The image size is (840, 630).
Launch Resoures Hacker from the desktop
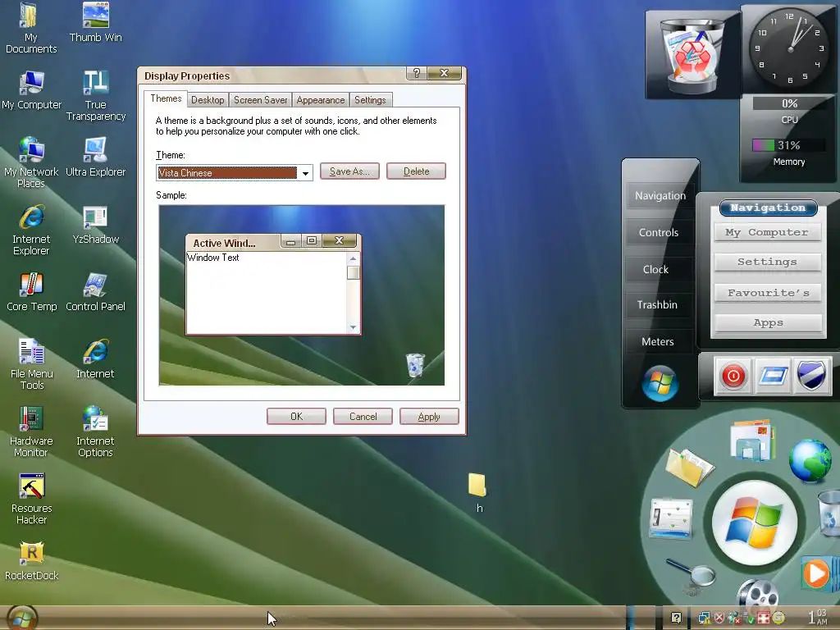click(x=32, y=500)
